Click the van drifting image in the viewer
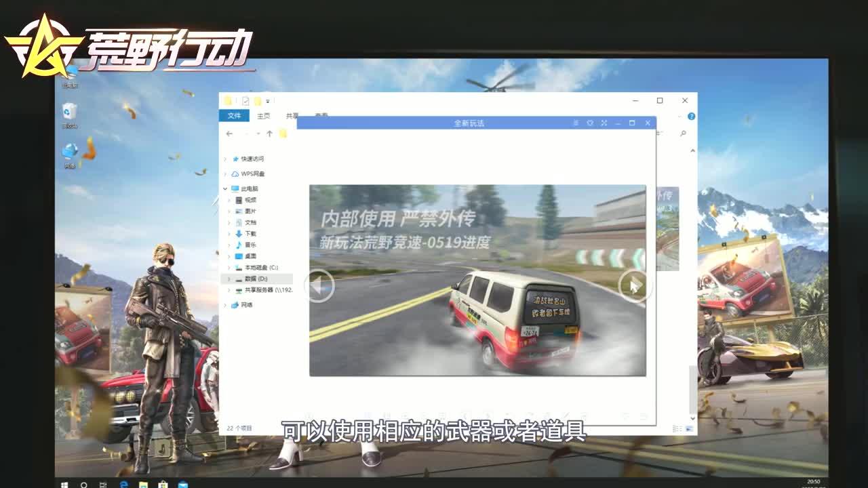 click(477, 280)
